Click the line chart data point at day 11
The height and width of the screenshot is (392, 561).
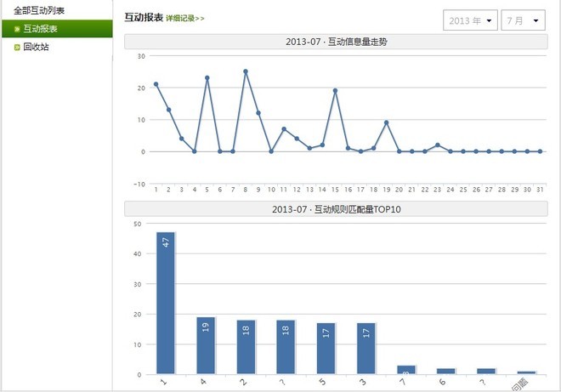(x=284, y=129)
